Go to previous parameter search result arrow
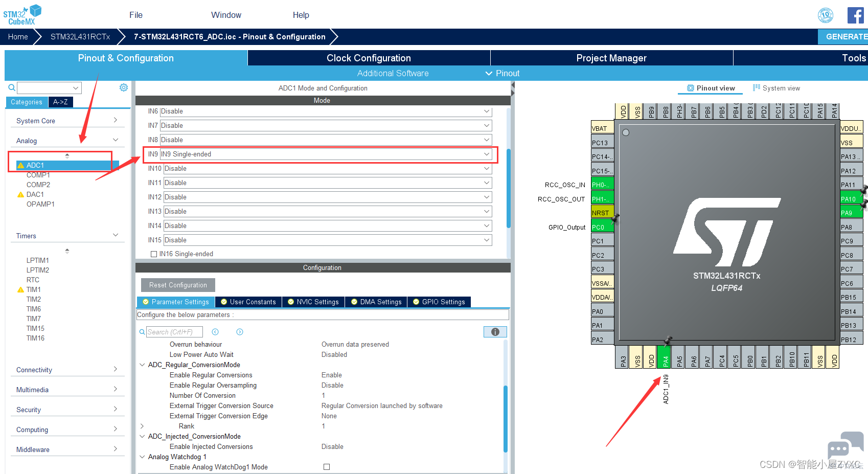This screenshot has width=868, height=474. 215,332
